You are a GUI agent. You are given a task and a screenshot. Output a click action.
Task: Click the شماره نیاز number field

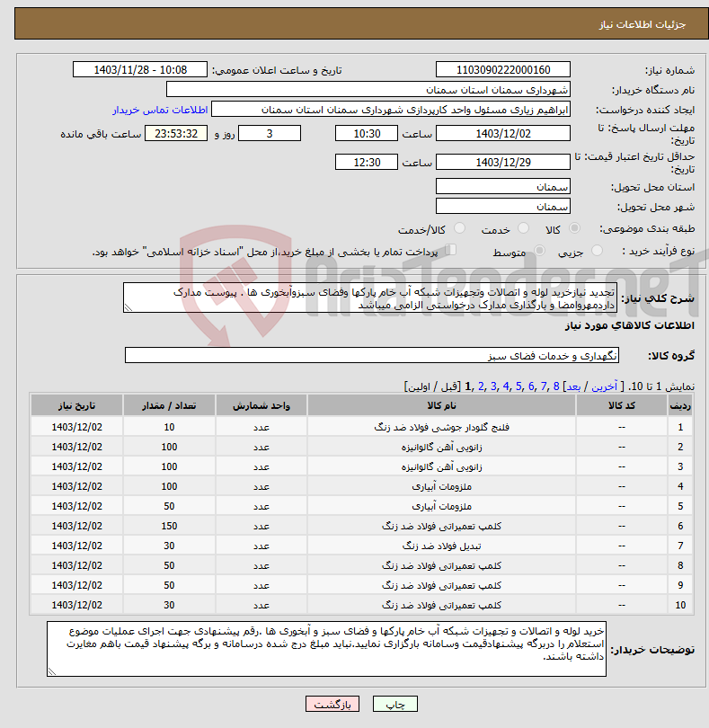pyautogui.click(x=503, y=69)
